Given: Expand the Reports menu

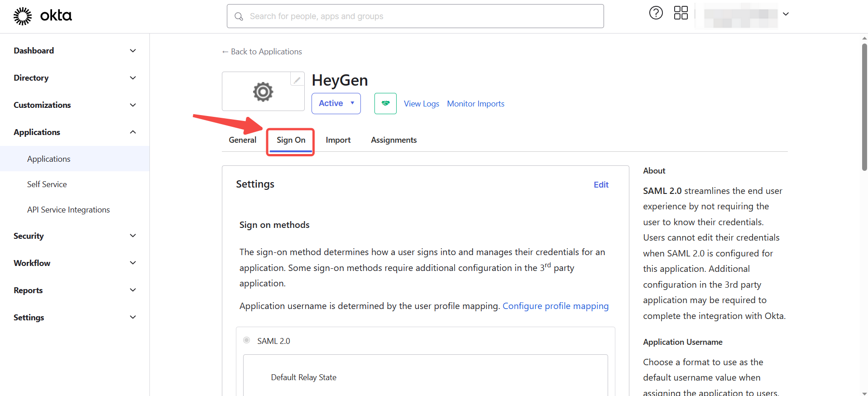Looking at the screenshot, I should (75, 290).
